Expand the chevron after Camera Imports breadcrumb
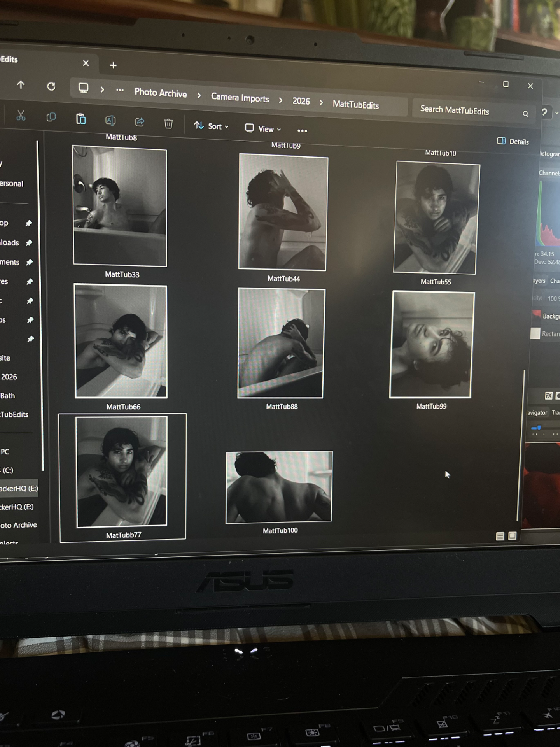The height and width of the screenshot is (747, 560). click(281, 100)
